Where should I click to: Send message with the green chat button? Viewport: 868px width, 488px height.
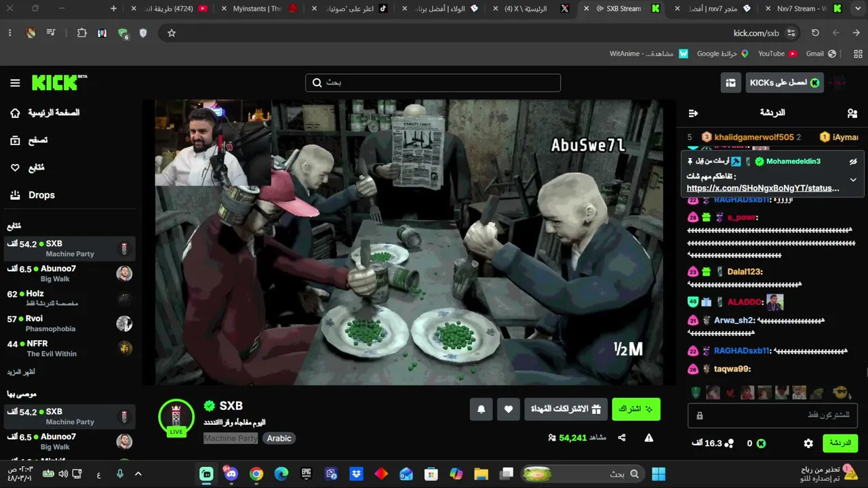tap(840, 443)
